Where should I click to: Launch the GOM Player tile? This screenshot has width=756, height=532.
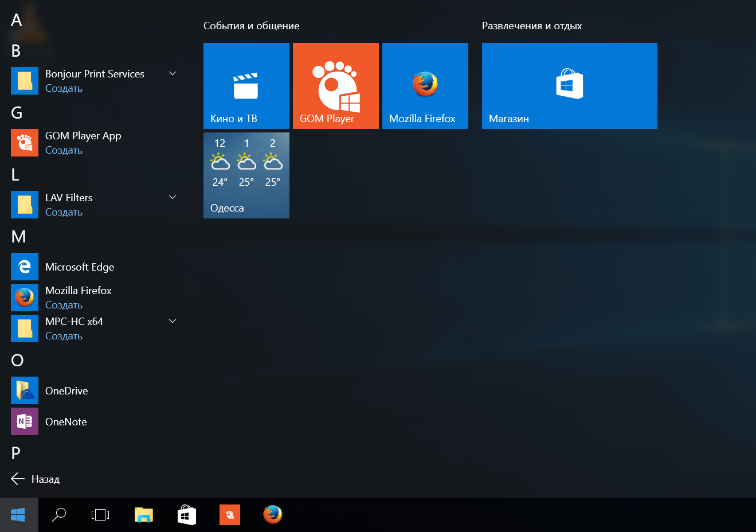click(x=336, y=86)
